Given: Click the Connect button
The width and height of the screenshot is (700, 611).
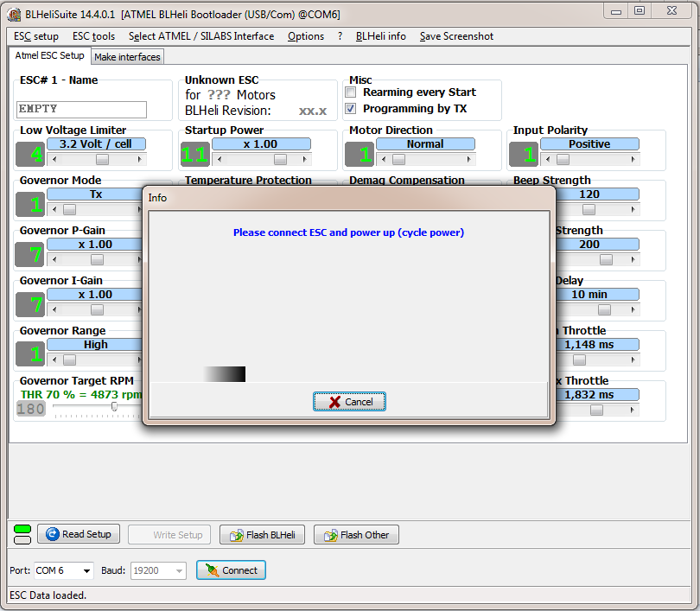Looking at the screenshot, I should tap(232, 570).
